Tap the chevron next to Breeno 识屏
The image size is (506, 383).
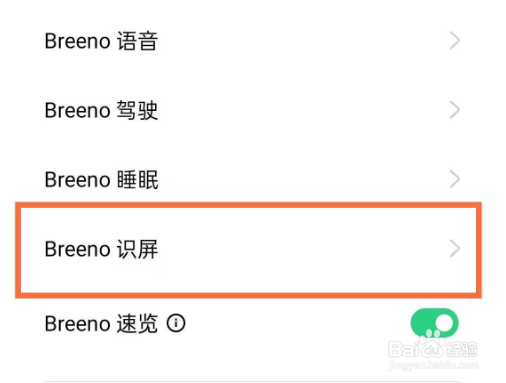coord(455,249)
